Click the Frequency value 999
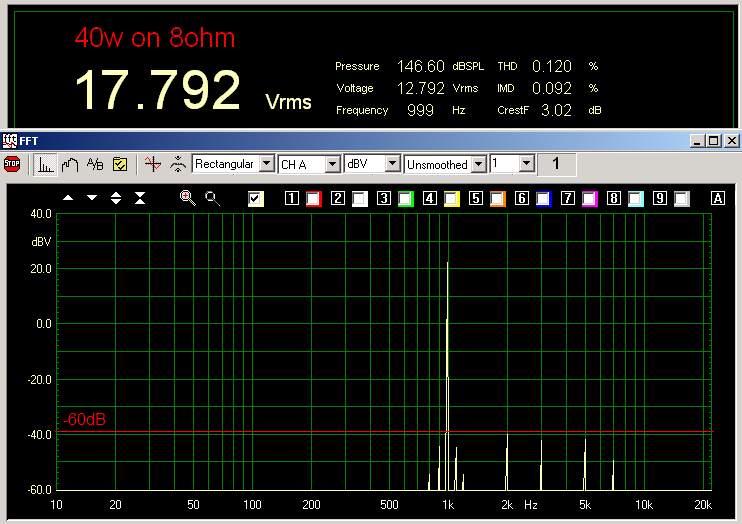Viewport: 742px width, 524px height. click(420, 110)
